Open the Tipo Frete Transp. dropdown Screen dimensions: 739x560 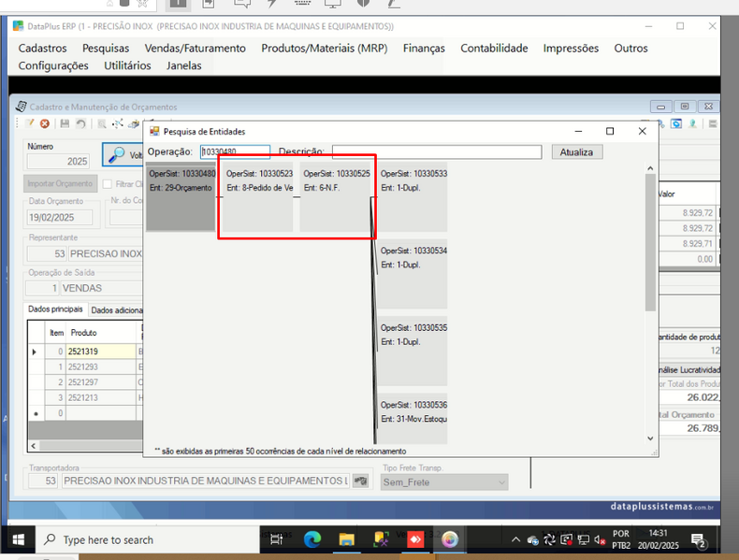pos(444,481)
